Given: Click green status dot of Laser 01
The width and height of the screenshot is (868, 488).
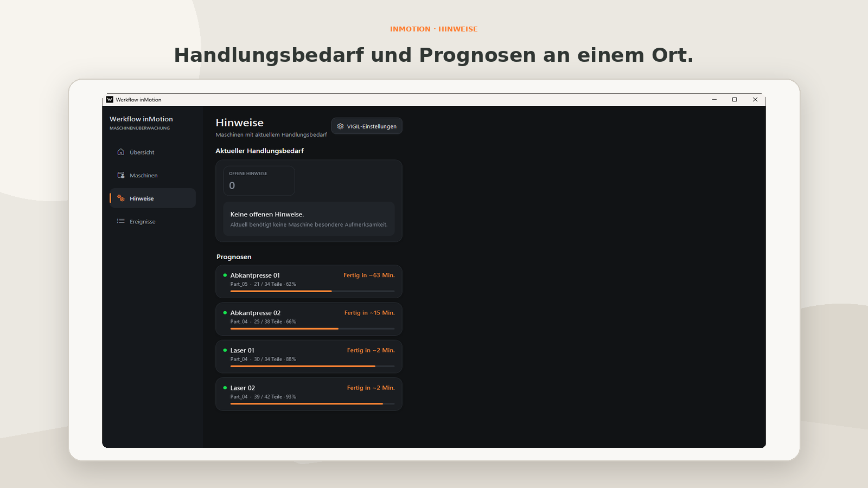Looking at the screenshot, I should [x=225, y=350].
